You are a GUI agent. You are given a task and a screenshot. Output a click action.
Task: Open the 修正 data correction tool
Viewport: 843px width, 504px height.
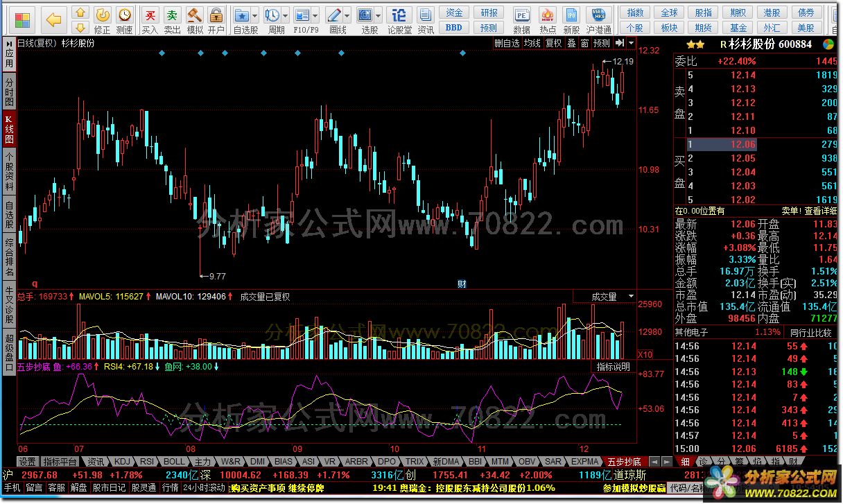point(102,20)
